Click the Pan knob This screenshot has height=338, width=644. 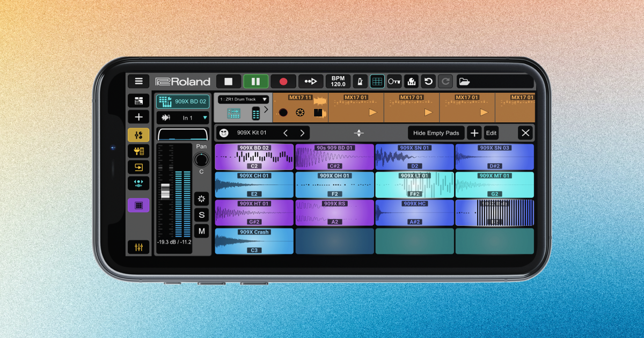[x=201, y=159]
